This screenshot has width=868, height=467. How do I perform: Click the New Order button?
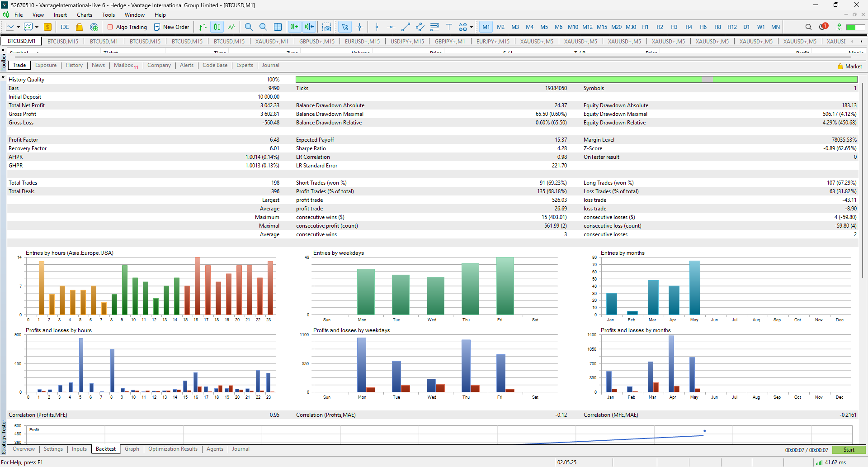pos(171,27)
